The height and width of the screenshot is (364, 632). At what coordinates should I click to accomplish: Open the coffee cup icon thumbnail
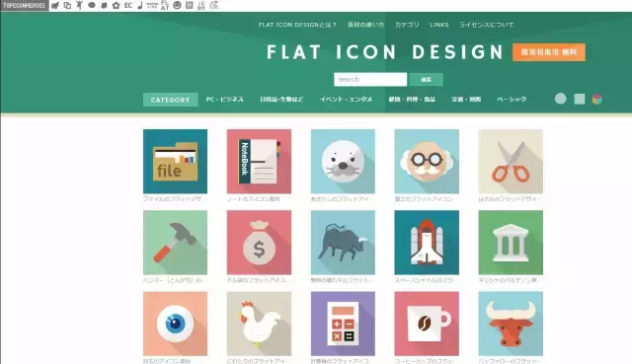pyautogui.click(x=427, y=324)
